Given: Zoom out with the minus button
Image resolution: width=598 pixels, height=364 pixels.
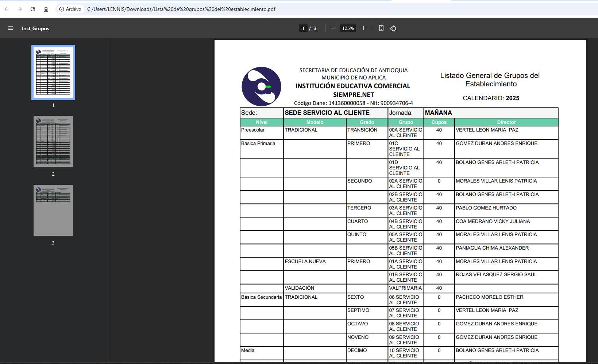Looking at the screenshot, I should pos(333,28).
